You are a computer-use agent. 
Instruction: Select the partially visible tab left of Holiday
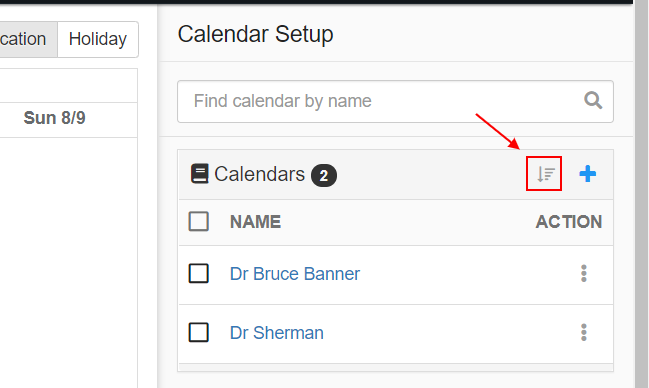point(28,39)
